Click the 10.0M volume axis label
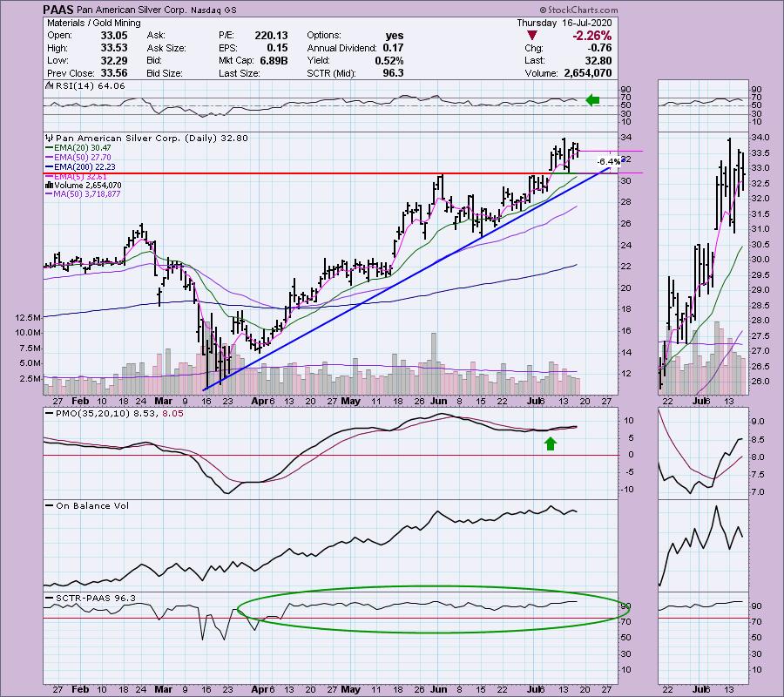784x697 pixels. [x=29, y=333]
